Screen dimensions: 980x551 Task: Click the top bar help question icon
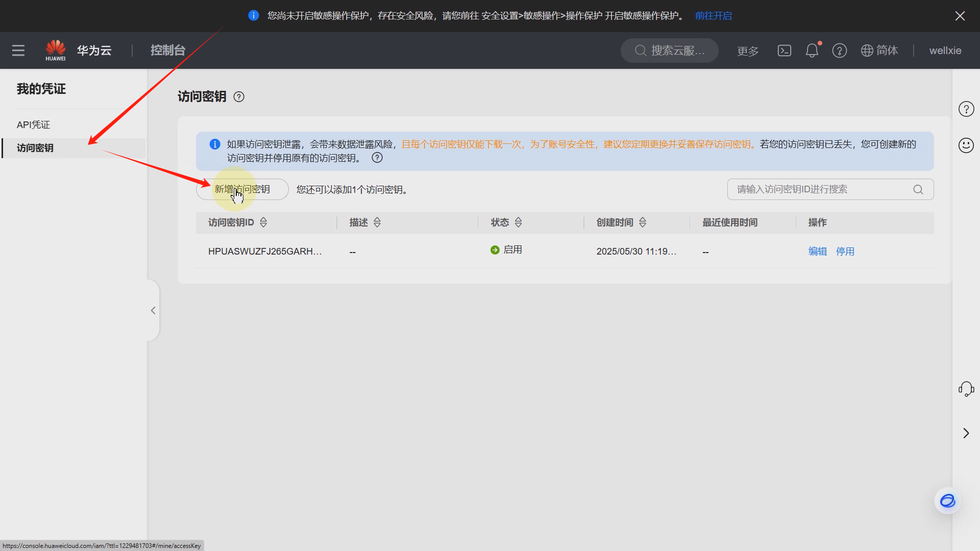tap(839, 51)
